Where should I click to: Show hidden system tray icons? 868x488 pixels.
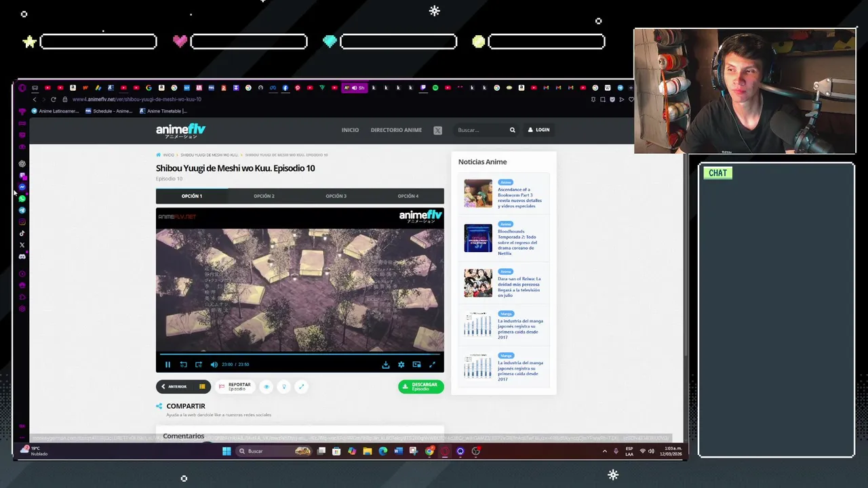tap(605, 451)
